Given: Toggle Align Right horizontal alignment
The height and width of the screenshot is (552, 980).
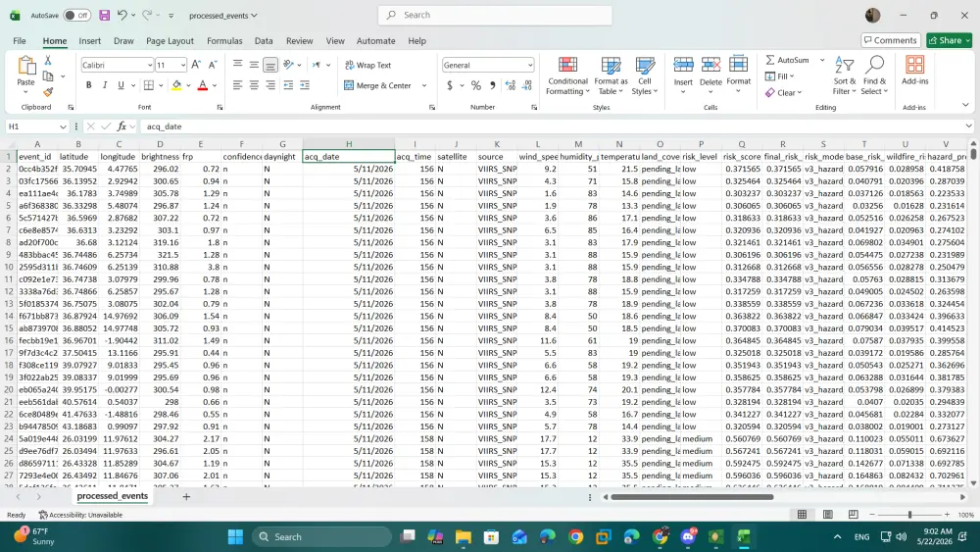Looking at the screenshot, I should (270, 85).
